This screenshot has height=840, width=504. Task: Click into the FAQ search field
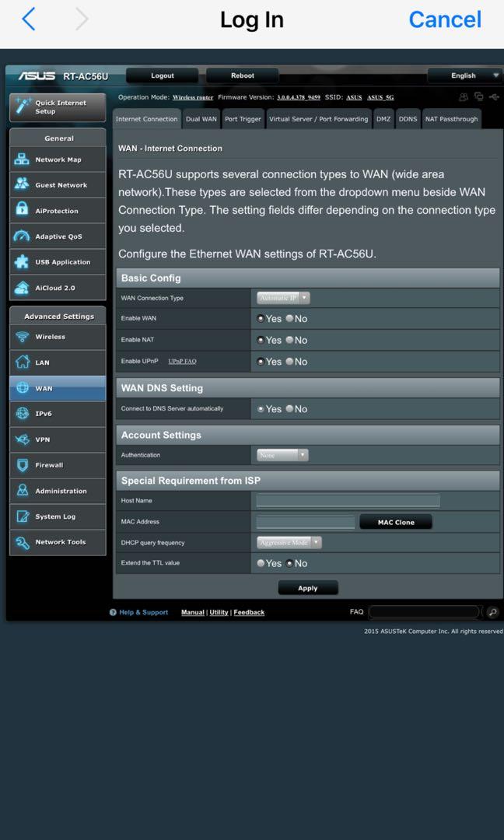tap(424, 612)
